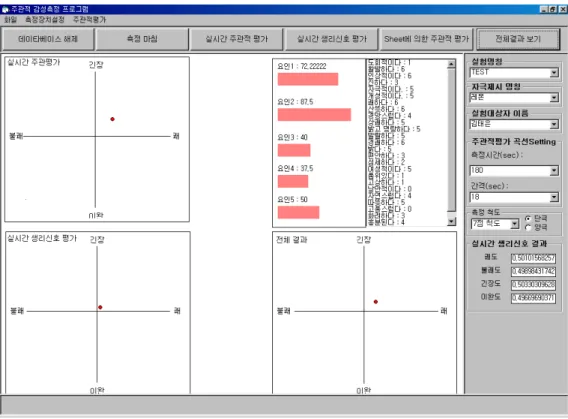Click the 측정 마침 button
This screenshot has height=419, width=568.
[x=142, y=39]
